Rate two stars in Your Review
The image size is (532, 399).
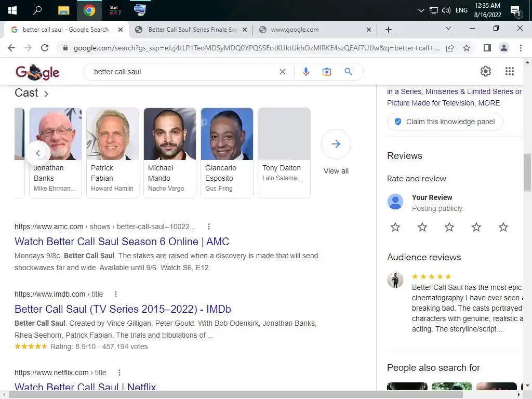pyautogui.click(x=422, y=227)
